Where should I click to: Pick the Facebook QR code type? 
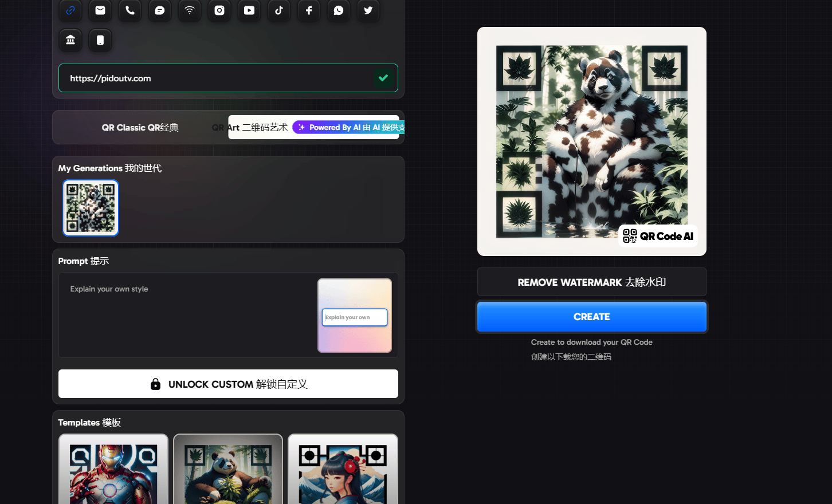point(308,10)
